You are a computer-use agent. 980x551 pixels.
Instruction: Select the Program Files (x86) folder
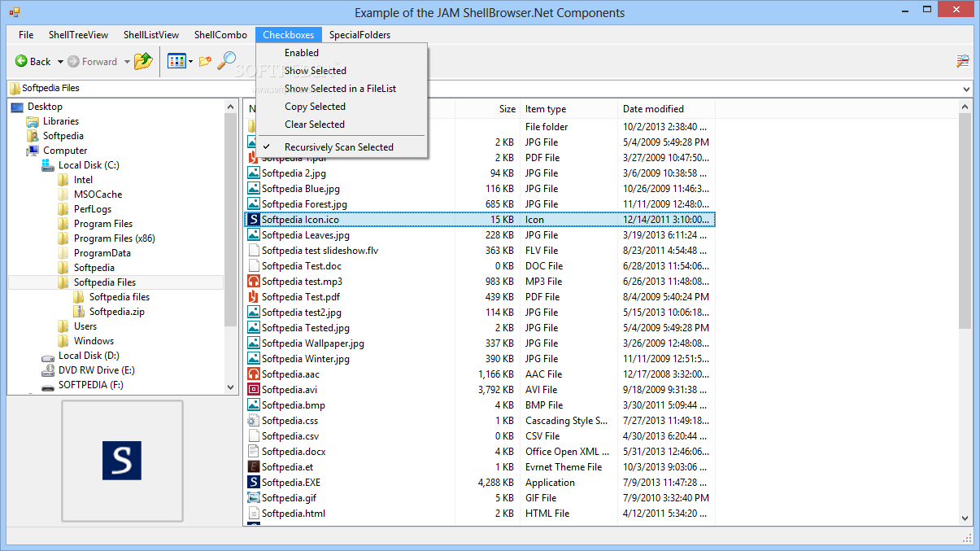(114, 238)
